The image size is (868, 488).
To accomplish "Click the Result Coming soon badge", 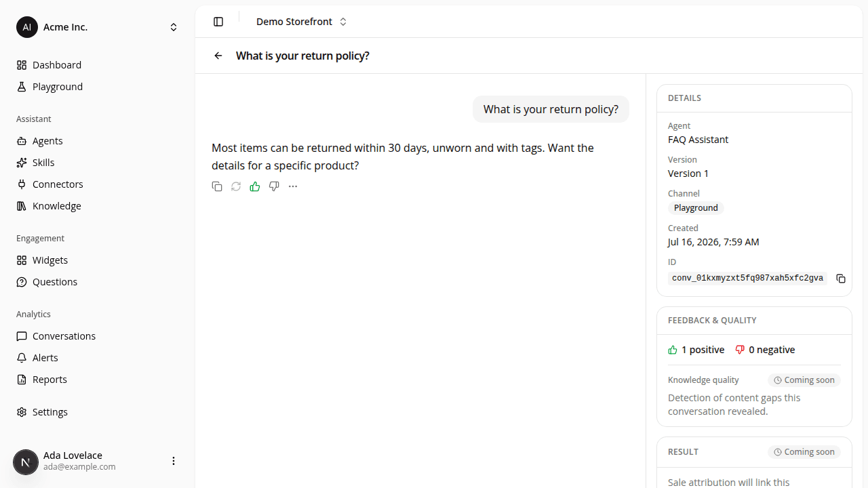I will [804, 452].
